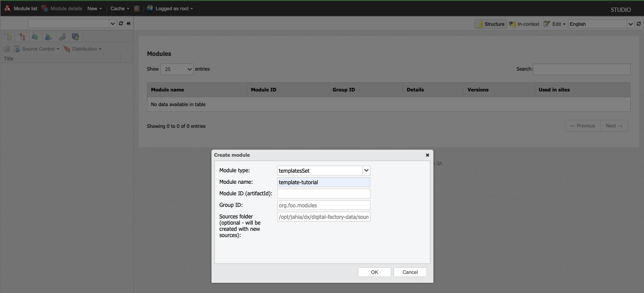
Task: Click the clipboard icon in the top bar
Action: click(x=137, y=8)
